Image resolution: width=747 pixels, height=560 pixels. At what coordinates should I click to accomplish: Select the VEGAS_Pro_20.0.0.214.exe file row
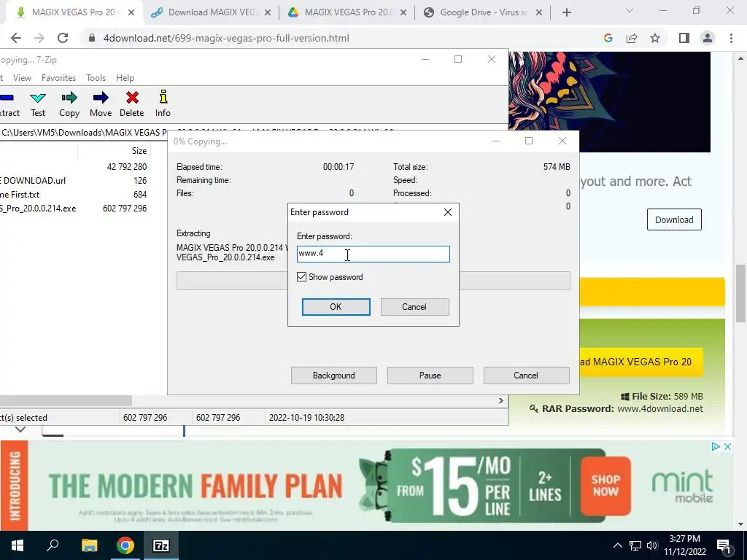[x=74, y=208]
